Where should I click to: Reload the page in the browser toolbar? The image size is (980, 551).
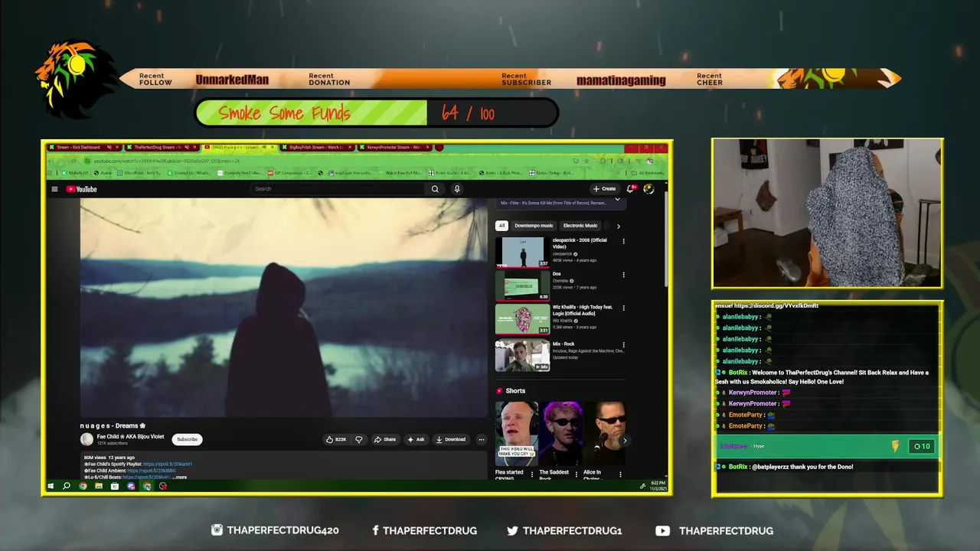click(x=73, y=161)
